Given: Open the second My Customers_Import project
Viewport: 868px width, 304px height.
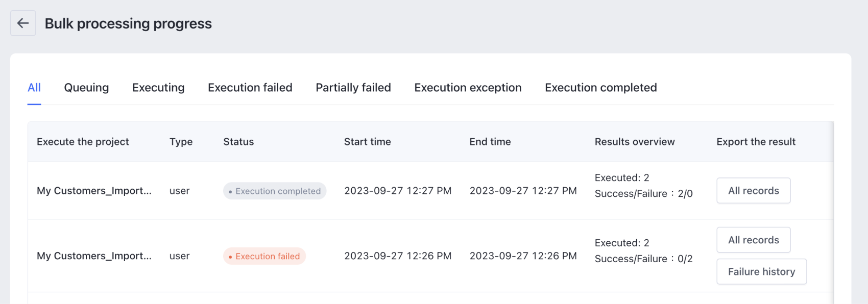Looking at the screenshot, I should point(94,256).
